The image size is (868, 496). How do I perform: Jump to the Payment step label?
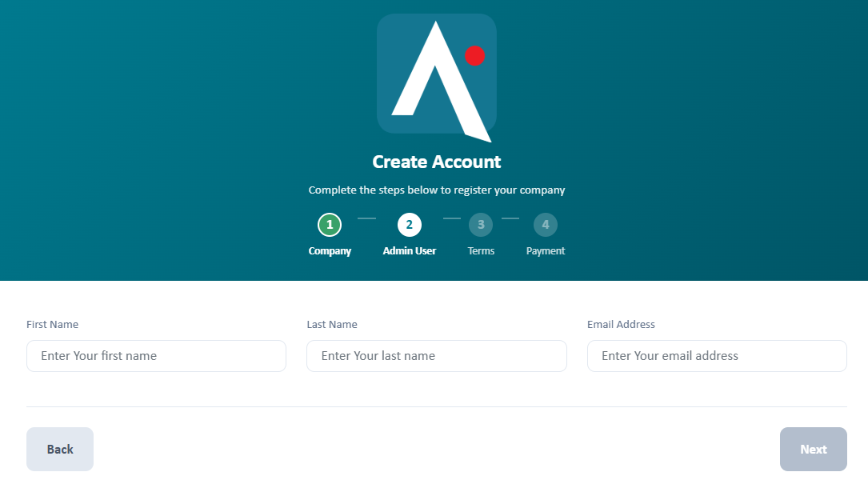546,250
